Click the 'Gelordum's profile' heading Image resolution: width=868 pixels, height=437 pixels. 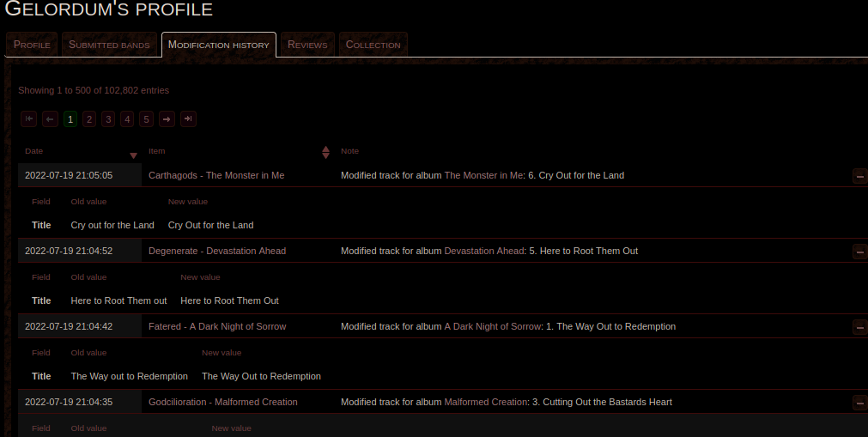[x=108, y=9]
